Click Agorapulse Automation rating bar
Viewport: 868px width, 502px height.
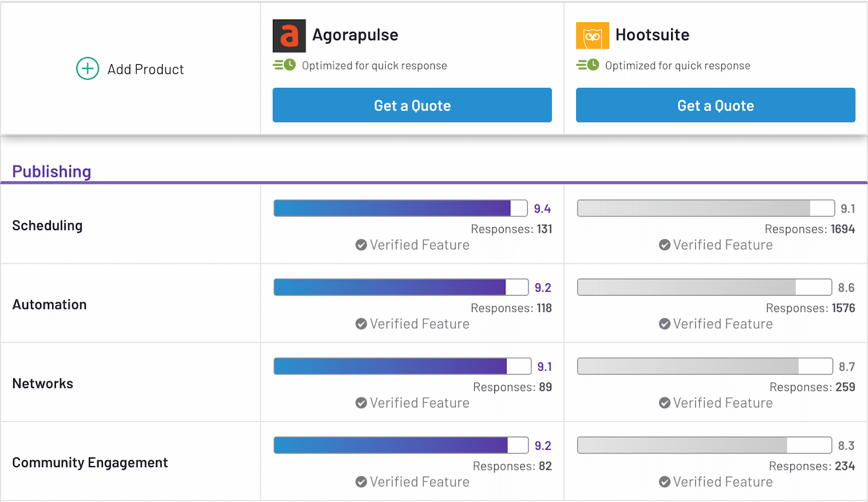click(x=401, y=287)
